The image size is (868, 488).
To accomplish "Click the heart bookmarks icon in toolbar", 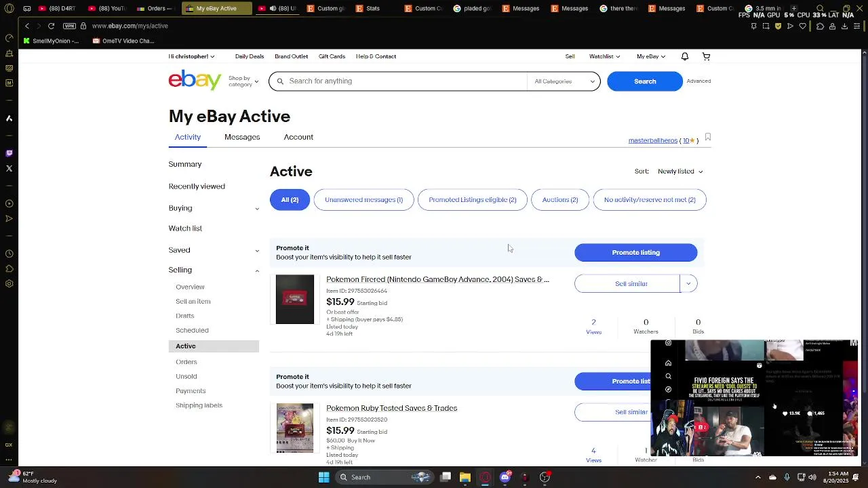I will pos(803,26).
